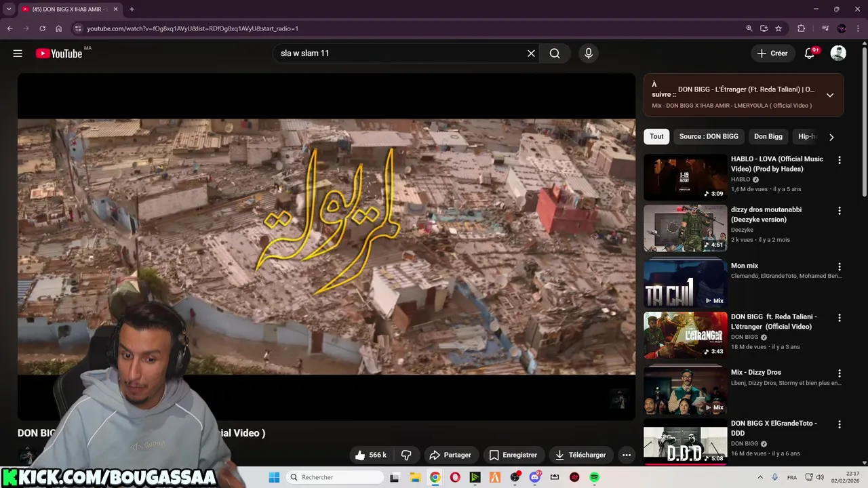The height and width of the screenshot is (488, 868).
Task: Switch input language via FRA indicator
Action: pyautogui.click(x=792, y=477)
